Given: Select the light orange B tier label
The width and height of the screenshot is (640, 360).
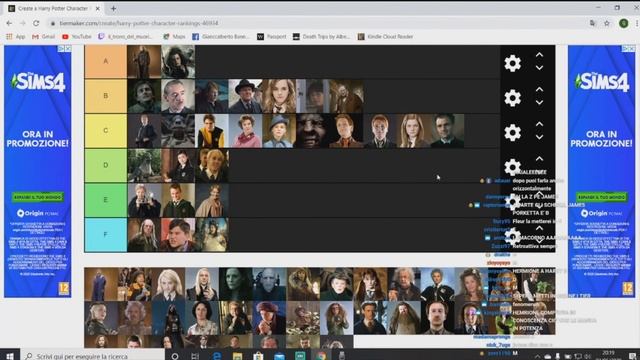Looking at the screenshot, I should coord(106,96).
